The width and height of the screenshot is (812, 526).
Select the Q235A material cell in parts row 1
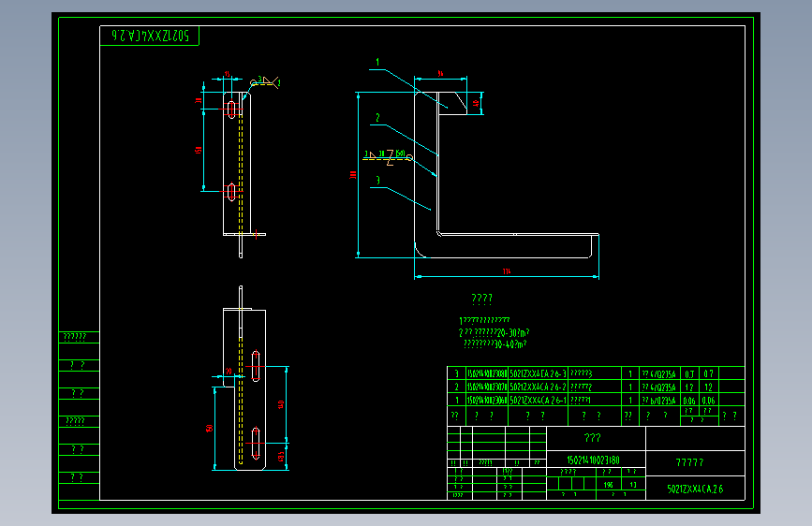click(x=658, y=401)
